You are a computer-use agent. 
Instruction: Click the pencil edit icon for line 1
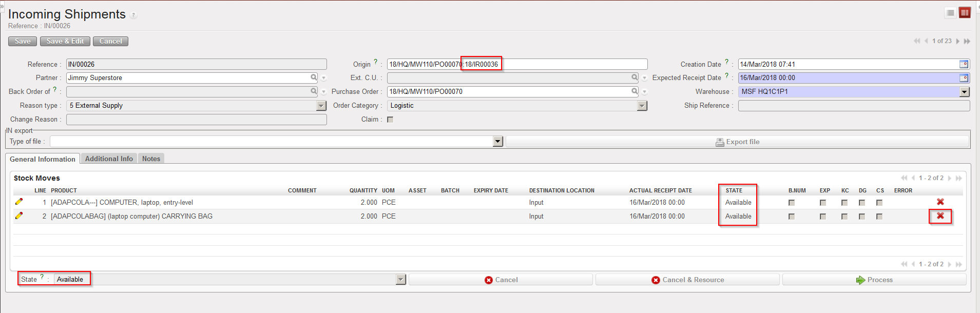click(x=19, y=202)
